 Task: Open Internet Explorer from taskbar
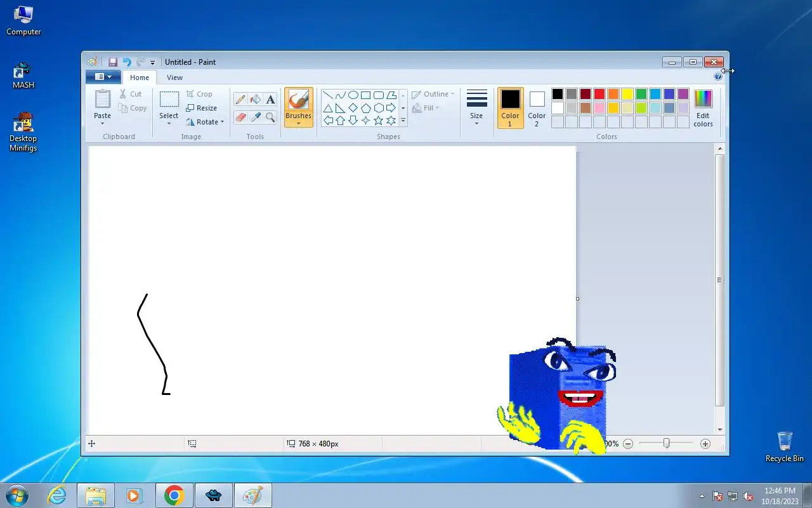click(x=57, y=495)
